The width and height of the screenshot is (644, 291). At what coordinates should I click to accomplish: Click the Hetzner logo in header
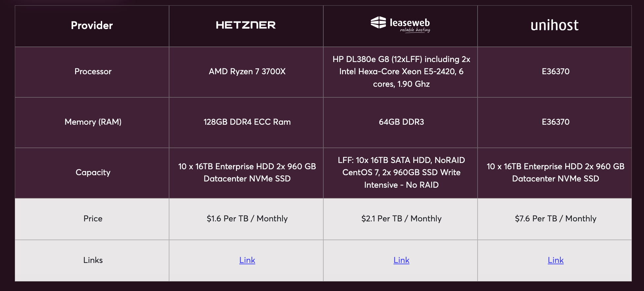point(246,25)
